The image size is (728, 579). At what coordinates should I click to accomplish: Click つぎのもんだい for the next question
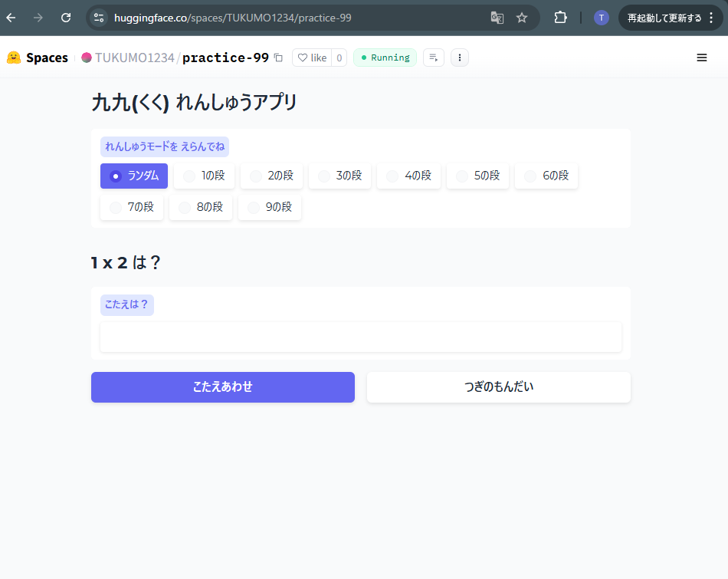(x=498, y=387)
